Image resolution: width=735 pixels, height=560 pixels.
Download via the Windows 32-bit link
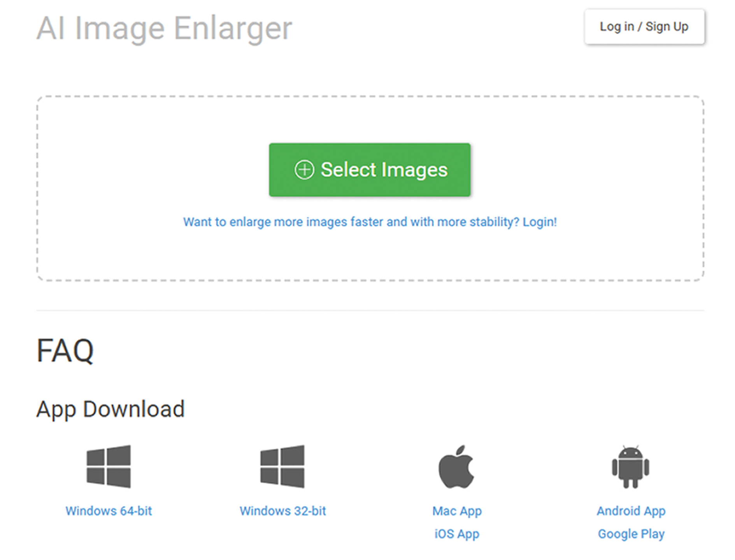click(282, 511)
